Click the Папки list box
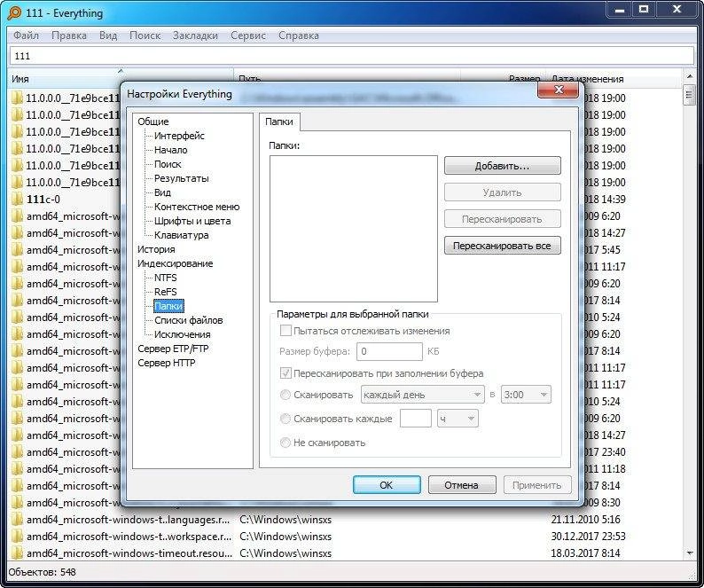704x588 pixels. pyautogui.click(x=354, y=229)
